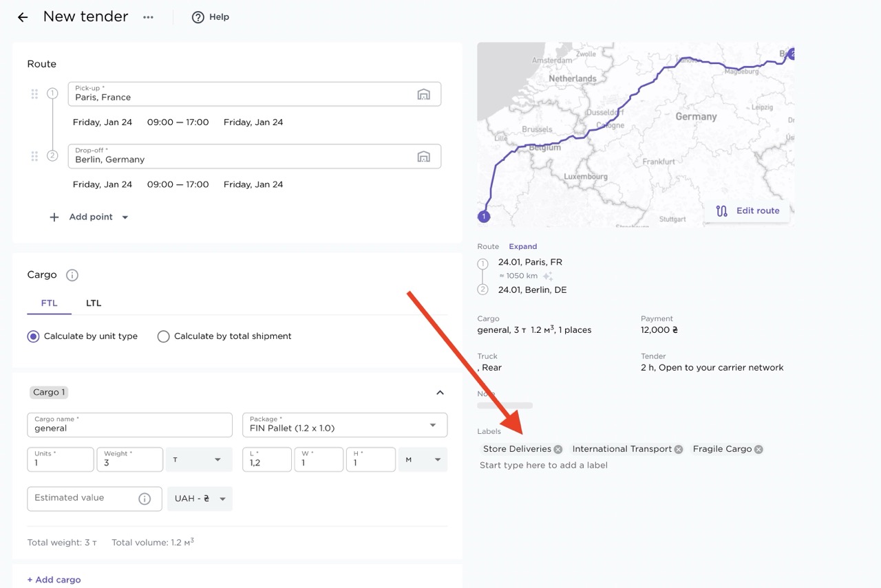Viewport: 881px width, 588px height.
Task: Click the Length L input field
Action: click(x=267, y=459)
